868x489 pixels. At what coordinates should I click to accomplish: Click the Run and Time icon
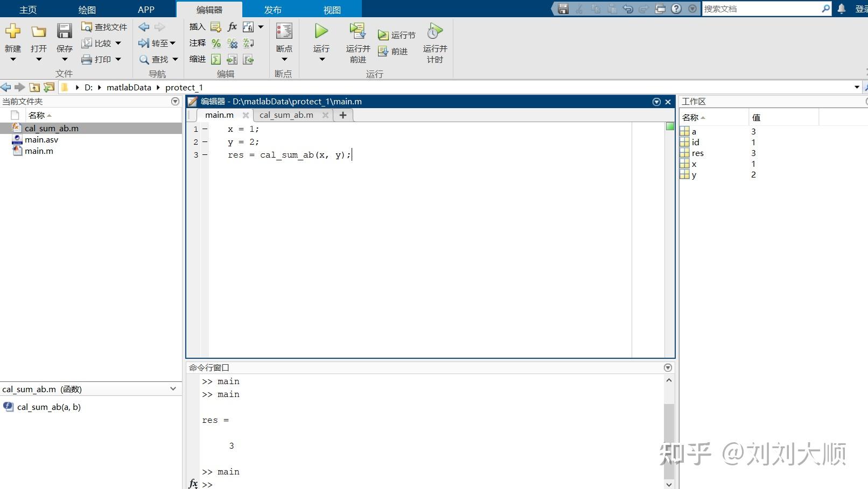[x=435, y=32]
